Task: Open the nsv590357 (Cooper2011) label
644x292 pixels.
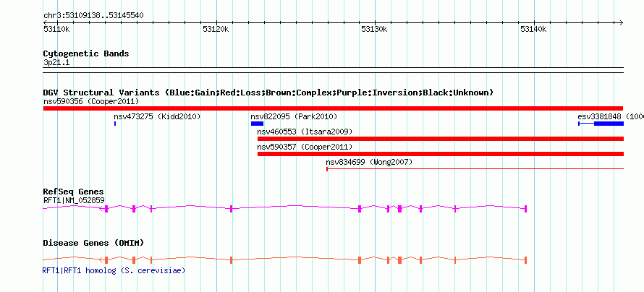Action: pos(305,147)
